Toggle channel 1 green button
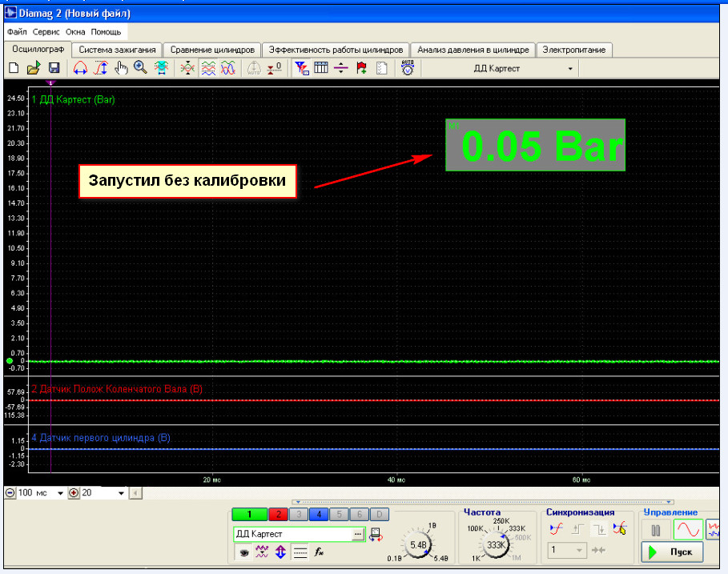The width and height of the screenshot is (728, 574). [249, 514]
